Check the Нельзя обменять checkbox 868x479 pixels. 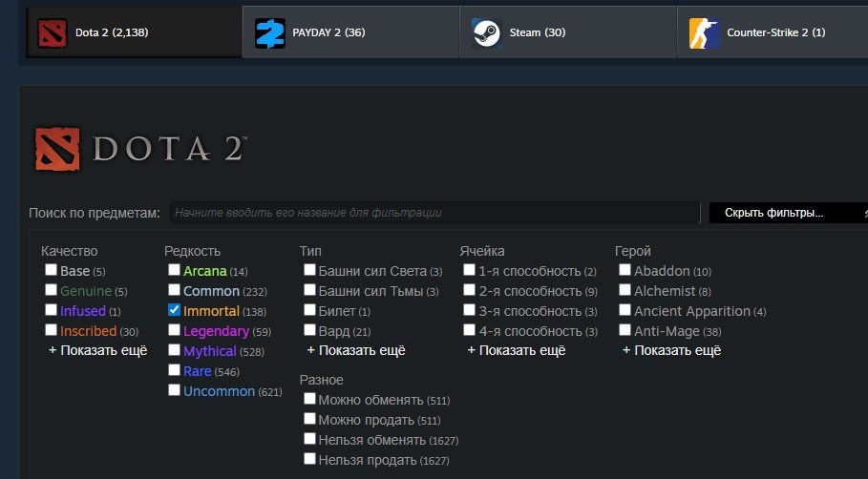click(309, 439)
